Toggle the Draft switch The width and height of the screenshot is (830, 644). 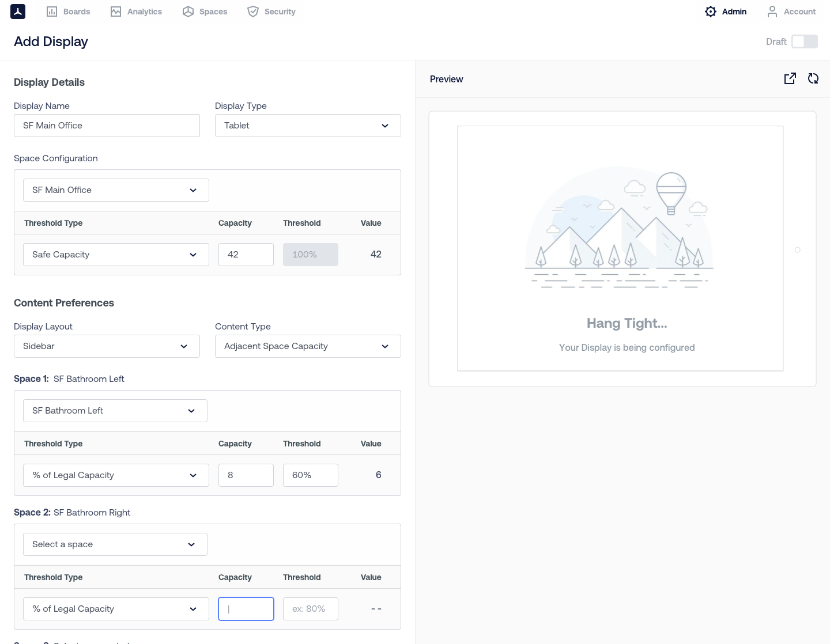click(804, 41)
